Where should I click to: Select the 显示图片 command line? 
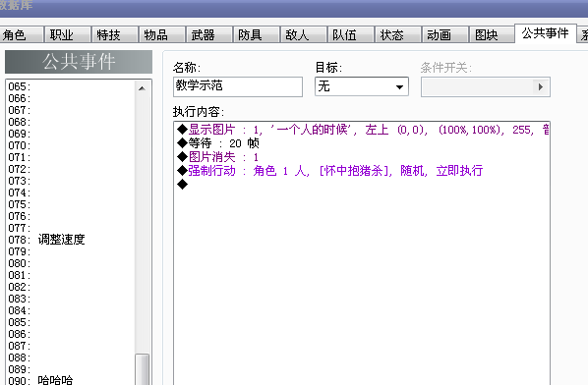coord(362,130)
